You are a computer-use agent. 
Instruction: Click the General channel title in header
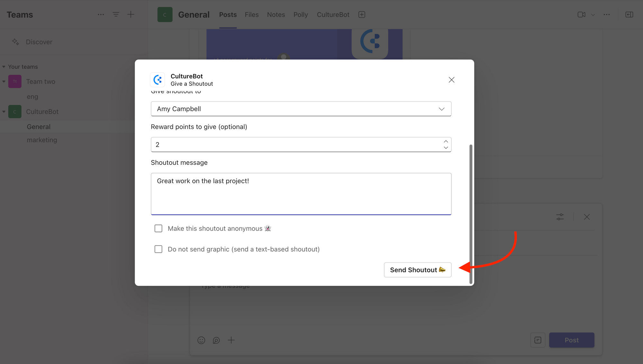(x=194, y=15)
